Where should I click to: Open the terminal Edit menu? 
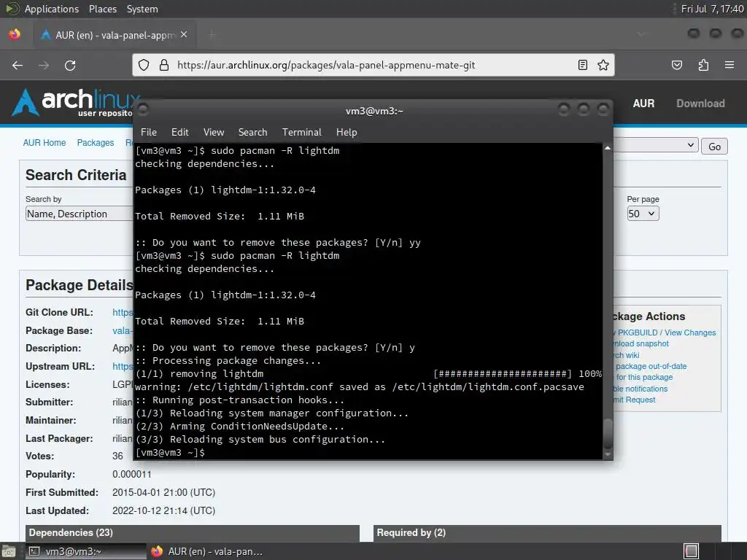tap(180, 133)
